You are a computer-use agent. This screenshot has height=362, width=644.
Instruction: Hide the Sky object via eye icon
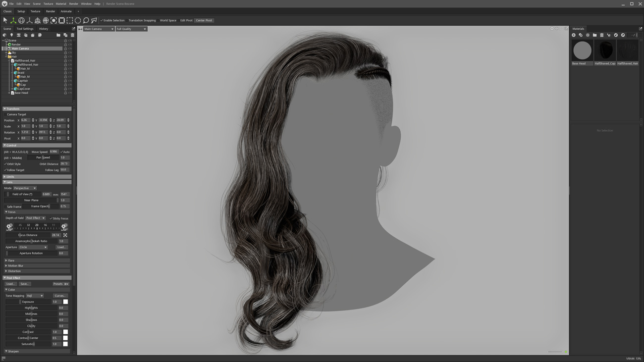click(x=70, y=52)
